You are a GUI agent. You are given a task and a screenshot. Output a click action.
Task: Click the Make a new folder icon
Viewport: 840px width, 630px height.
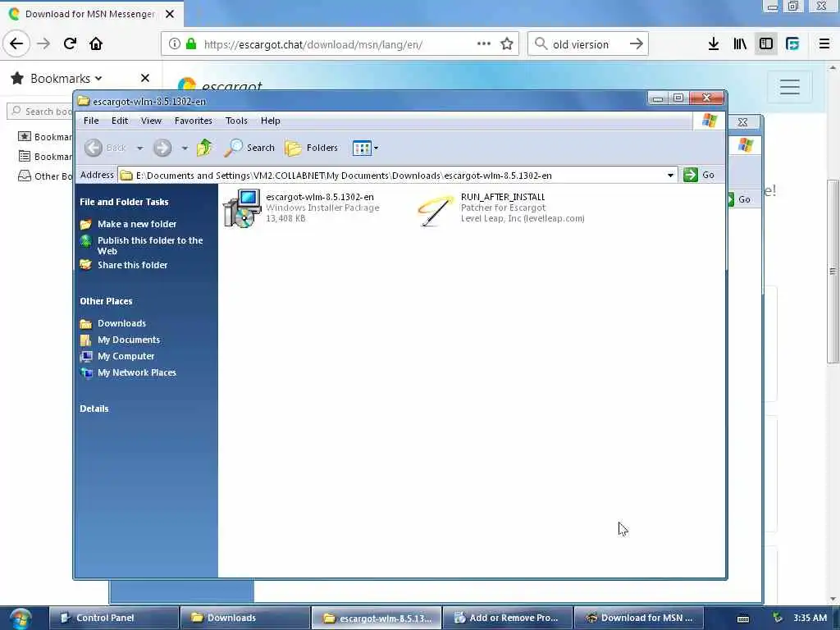pos(85,224)
